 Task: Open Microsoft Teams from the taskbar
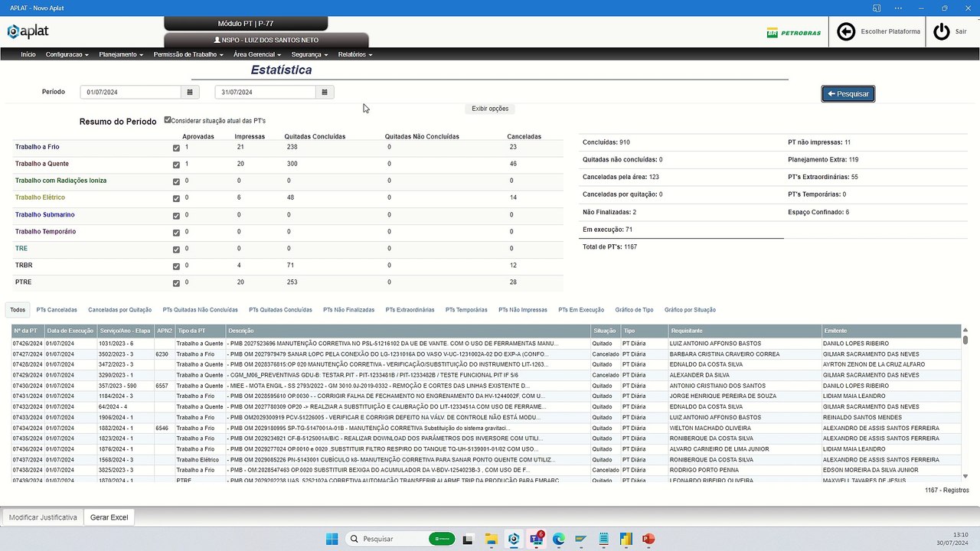coord(536,539)
